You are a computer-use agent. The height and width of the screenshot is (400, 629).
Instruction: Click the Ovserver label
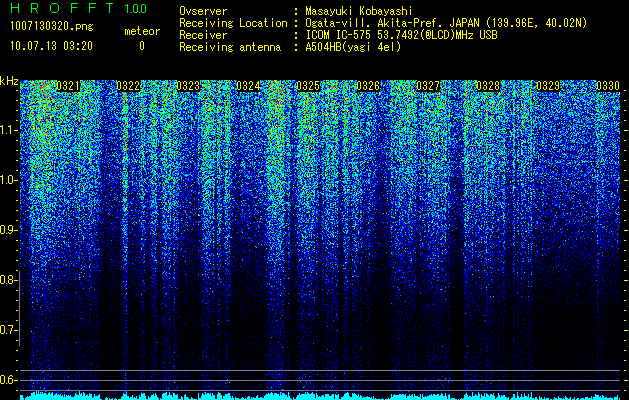pyautogui.click(x=203, y=11)
